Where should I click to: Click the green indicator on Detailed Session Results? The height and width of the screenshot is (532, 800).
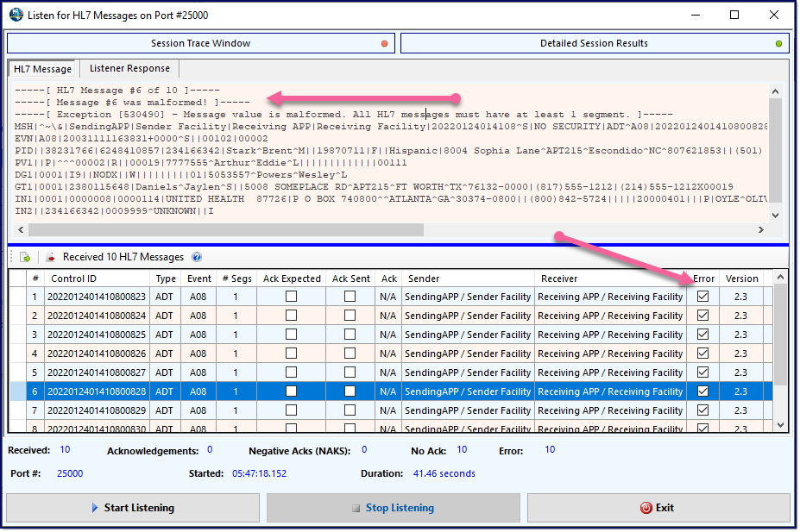coord(778,44)
